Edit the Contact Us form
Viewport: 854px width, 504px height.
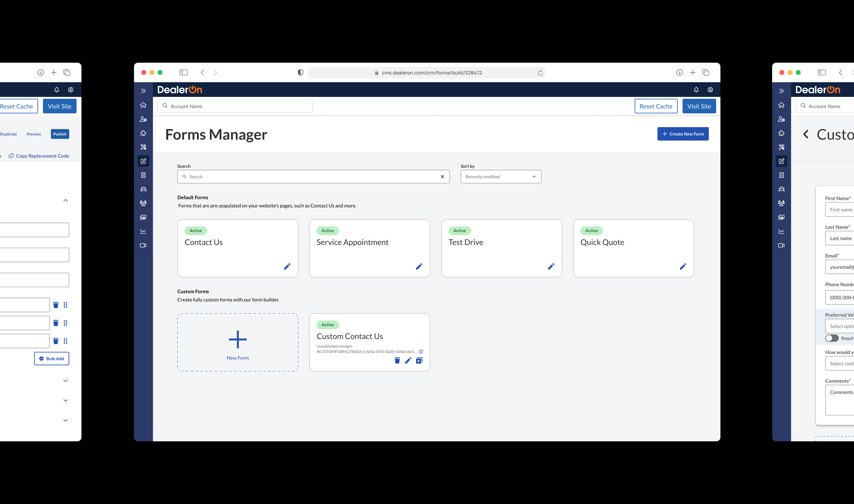(x=287, y=266)
